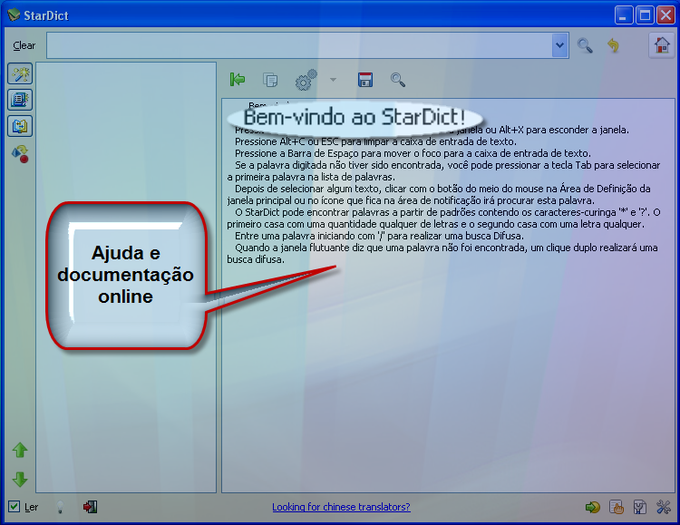Click the copy pages toolbar icon

click(x=270, y=80)
